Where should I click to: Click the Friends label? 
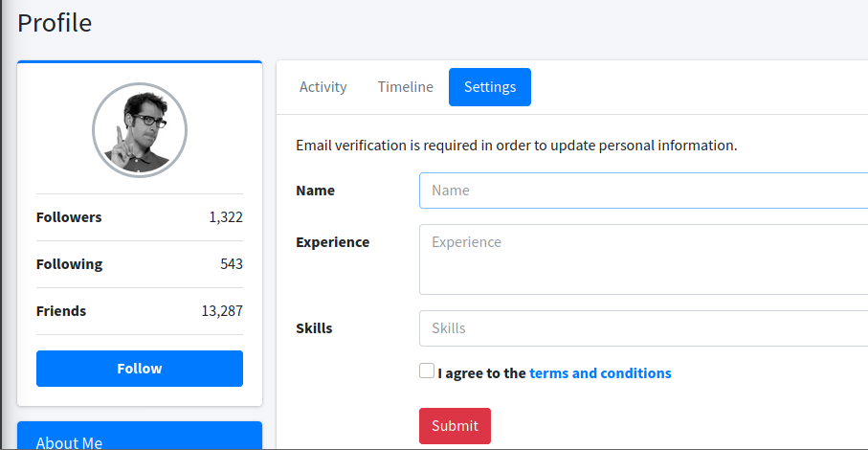(x=61, y=311)
